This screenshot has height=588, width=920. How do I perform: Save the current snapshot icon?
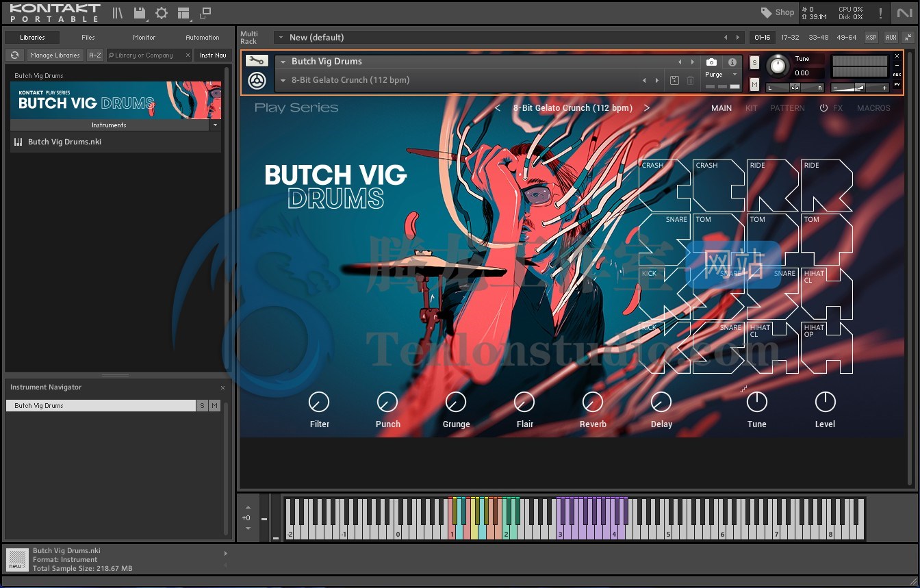coord(674,80)
